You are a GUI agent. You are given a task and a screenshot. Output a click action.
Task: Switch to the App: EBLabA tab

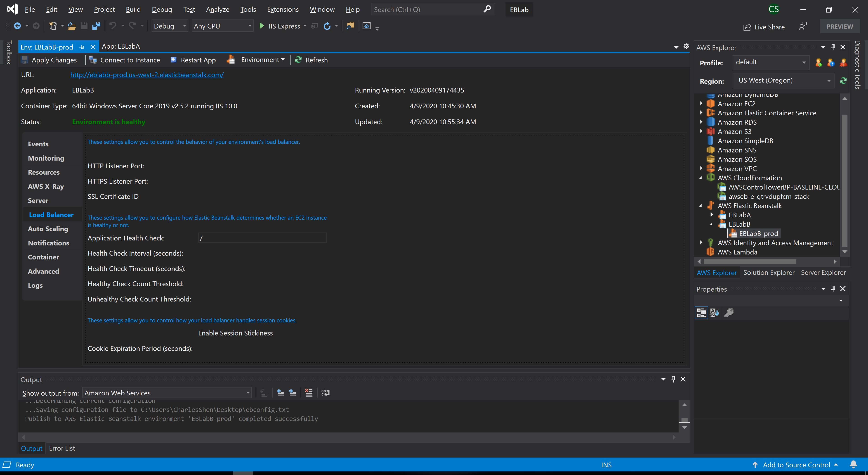(x=121, y=47)
